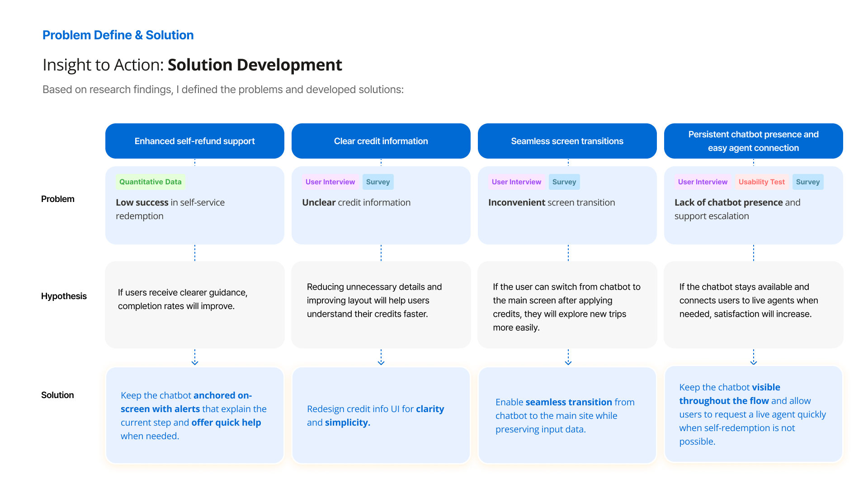
Task: Click the Enhanced self-refund support header
Action: (194, 141)
